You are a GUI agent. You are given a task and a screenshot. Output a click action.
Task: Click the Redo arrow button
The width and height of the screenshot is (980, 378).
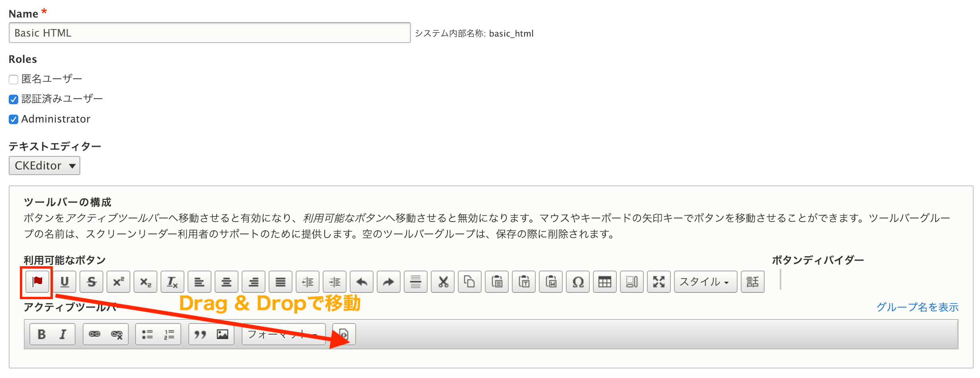coord(389,282)
